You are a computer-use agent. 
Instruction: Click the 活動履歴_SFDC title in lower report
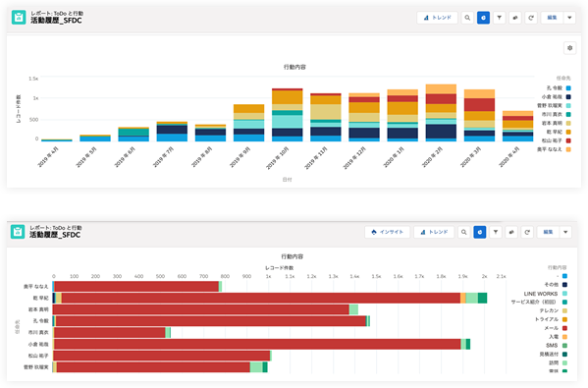click(x=55, y=235)
